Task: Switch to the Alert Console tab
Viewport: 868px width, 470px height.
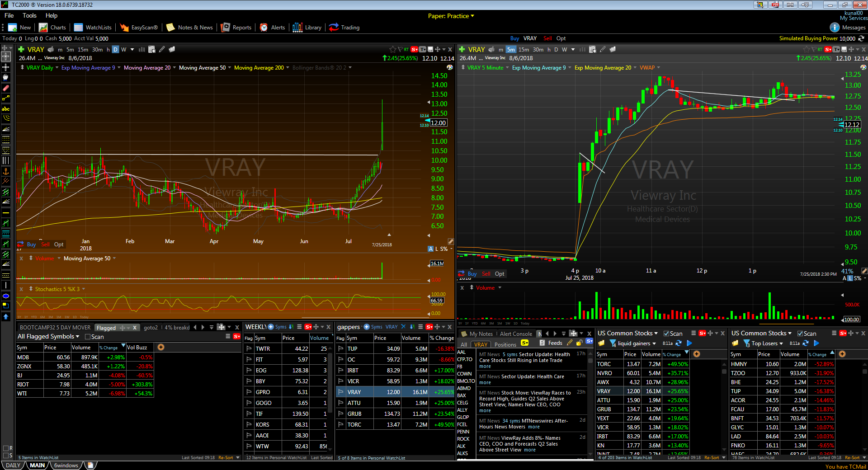Action: [x=516, y=334]
